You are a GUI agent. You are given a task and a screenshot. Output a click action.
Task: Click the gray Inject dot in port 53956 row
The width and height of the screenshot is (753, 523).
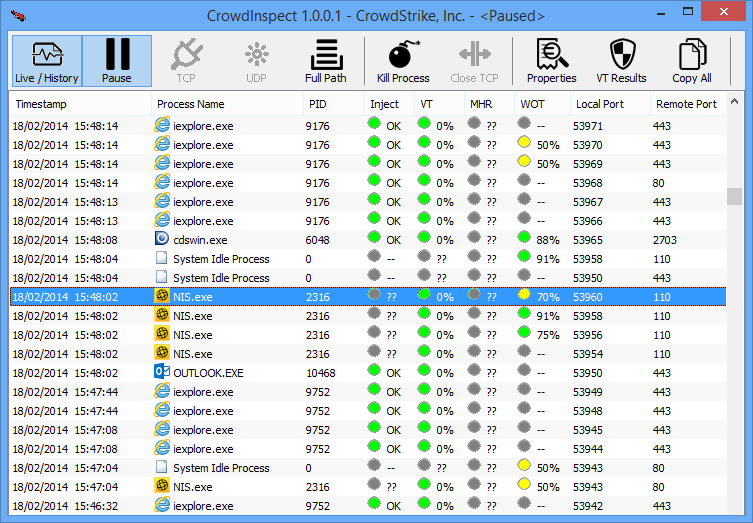pos(374,332)
